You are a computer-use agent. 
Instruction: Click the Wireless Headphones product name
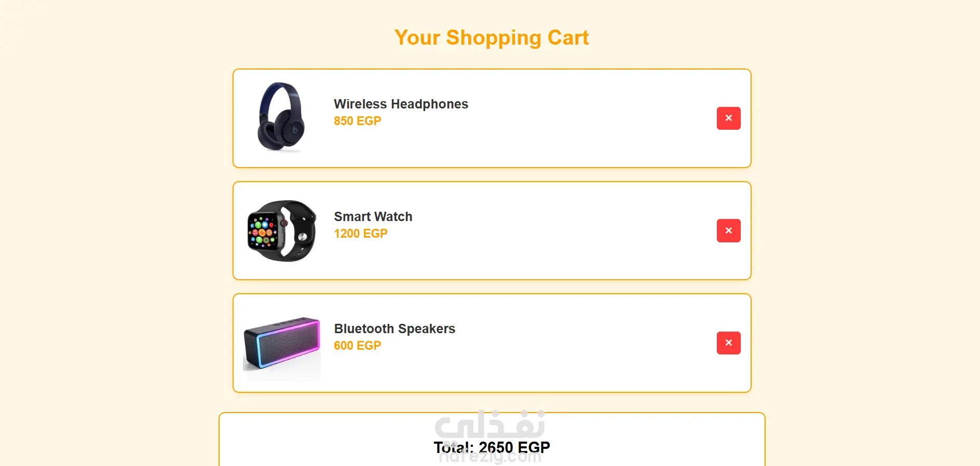pyautogui.click(x=401, y=104)
